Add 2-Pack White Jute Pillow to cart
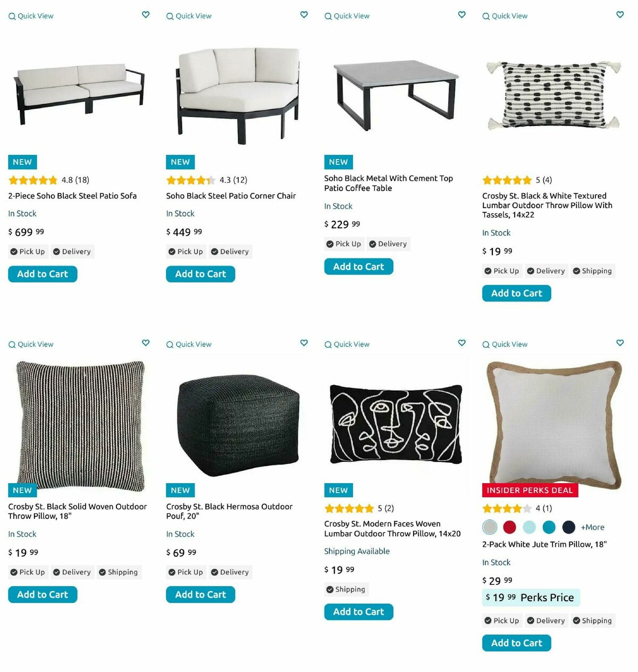Screen dimensions: 638x672 (x=516, y=643)
